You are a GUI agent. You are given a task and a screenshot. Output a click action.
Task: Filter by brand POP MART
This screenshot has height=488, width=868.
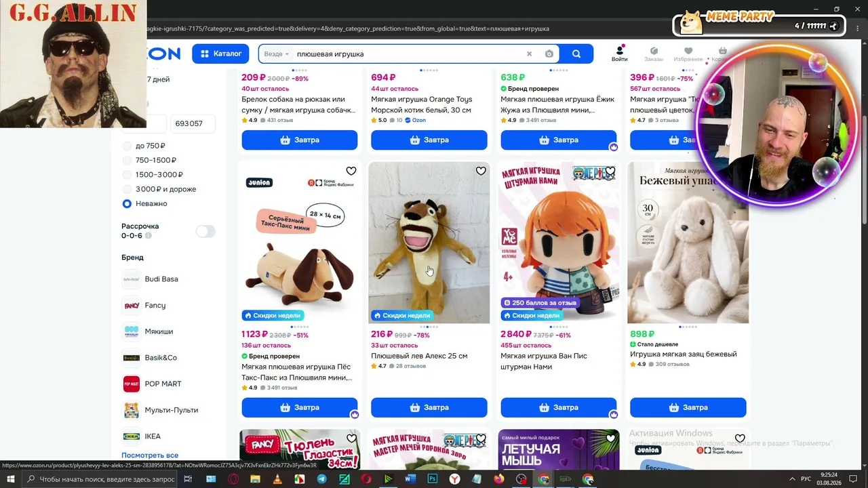pyautogui.click(x=152, y=384)
